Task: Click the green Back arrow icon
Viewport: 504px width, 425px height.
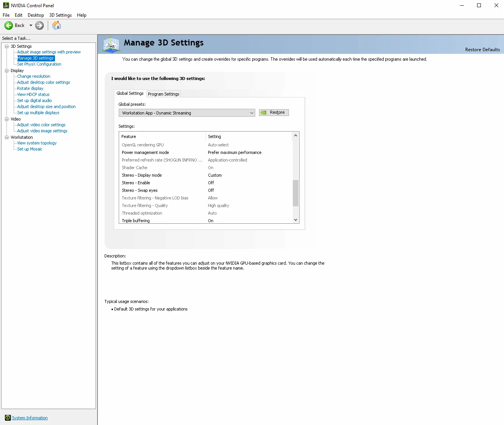Action: (x=9, y=25)
